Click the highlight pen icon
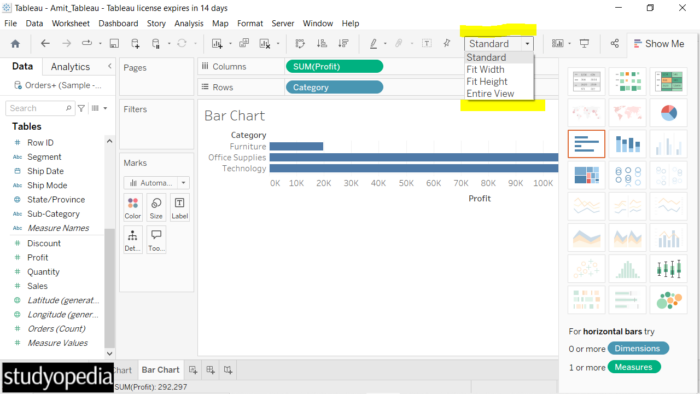The image size is (700, 394). [373, 43]
